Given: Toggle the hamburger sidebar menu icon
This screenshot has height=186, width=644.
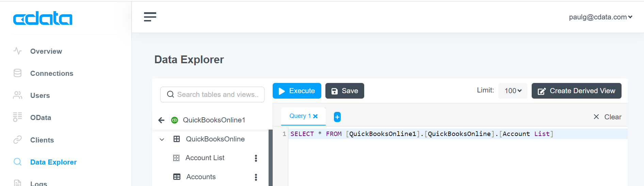Looking at the screenshot, I should coord(150,17).
